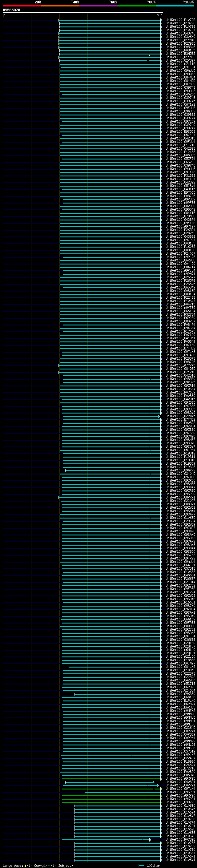Viewport: 197px width, 868px height.
Task: Select the UniRef100_P19308 label
Action: click(180, 467)
